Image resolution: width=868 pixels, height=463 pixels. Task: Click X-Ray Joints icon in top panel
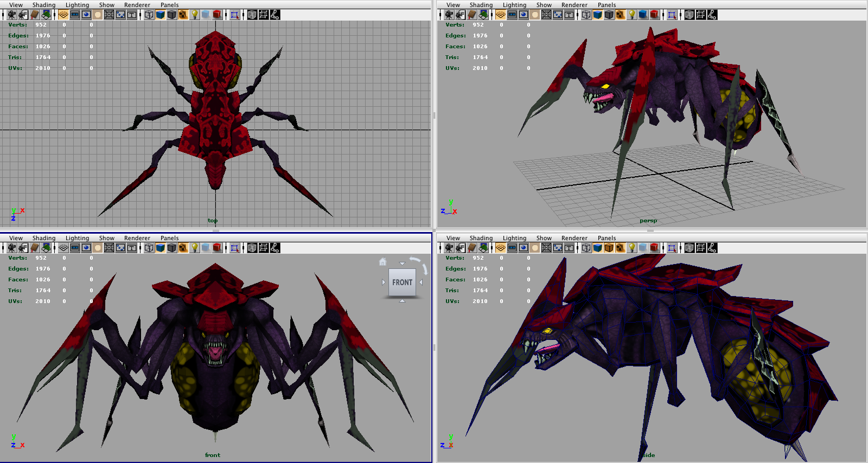(275, 15)
